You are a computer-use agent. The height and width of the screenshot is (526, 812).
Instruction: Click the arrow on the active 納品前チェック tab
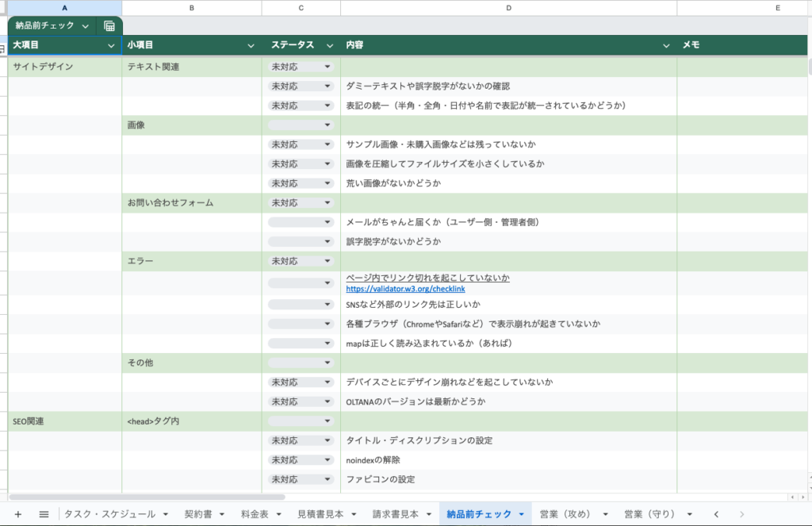521,514
